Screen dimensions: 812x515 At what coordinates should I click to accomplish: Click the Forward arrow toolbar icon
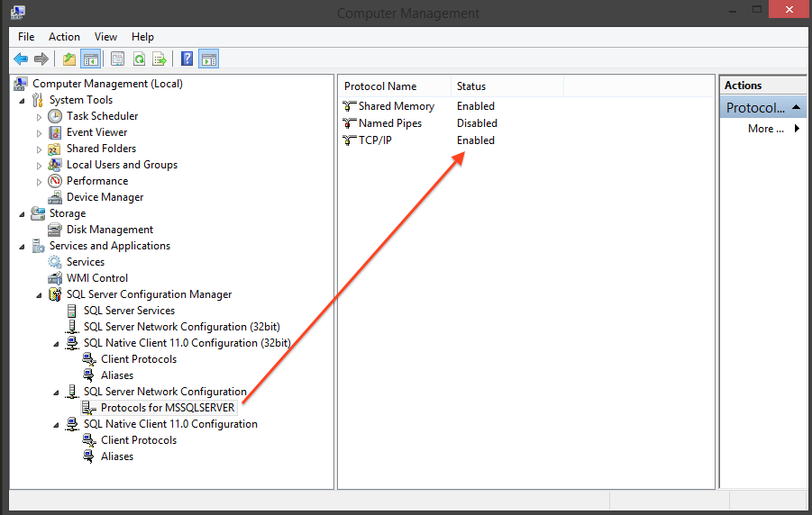41,59
